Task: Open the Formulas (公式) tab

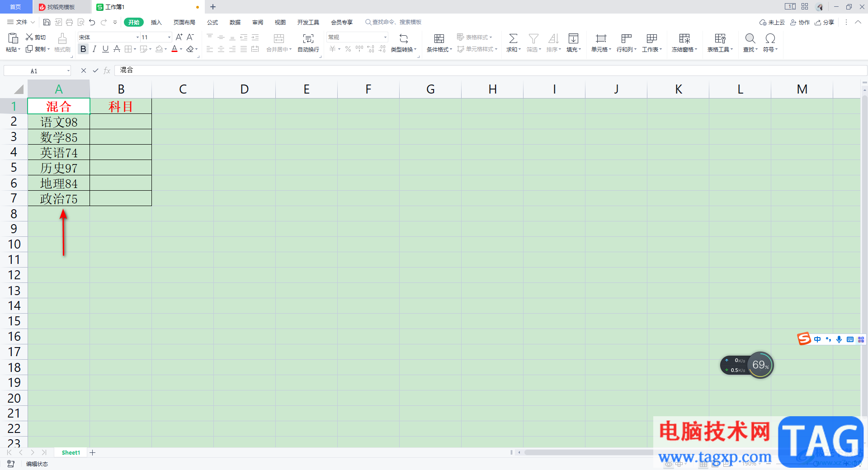Action: (x=212, y=22)
